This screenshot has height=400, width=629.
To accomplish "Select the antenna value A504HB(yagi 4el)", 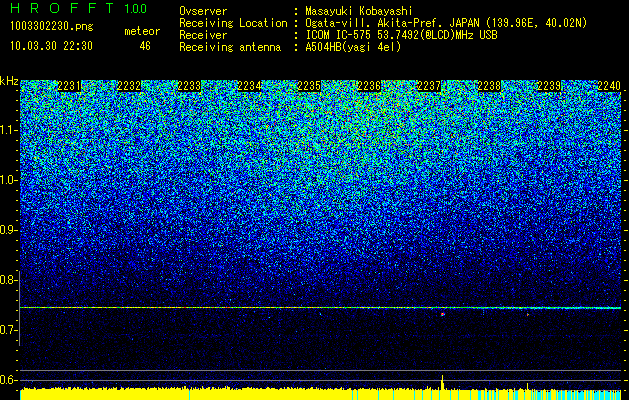I will pyautogui.click(x=353, y=47).
